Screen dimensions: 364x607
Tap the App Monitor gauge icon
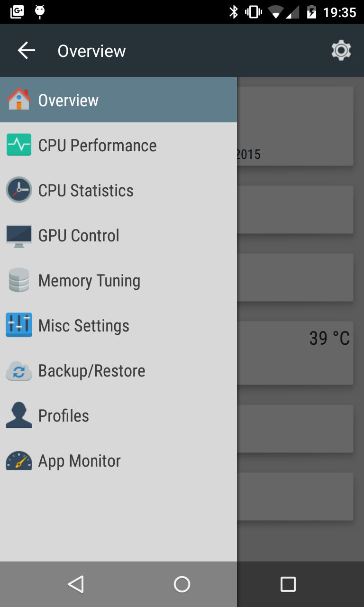[19, 460]
